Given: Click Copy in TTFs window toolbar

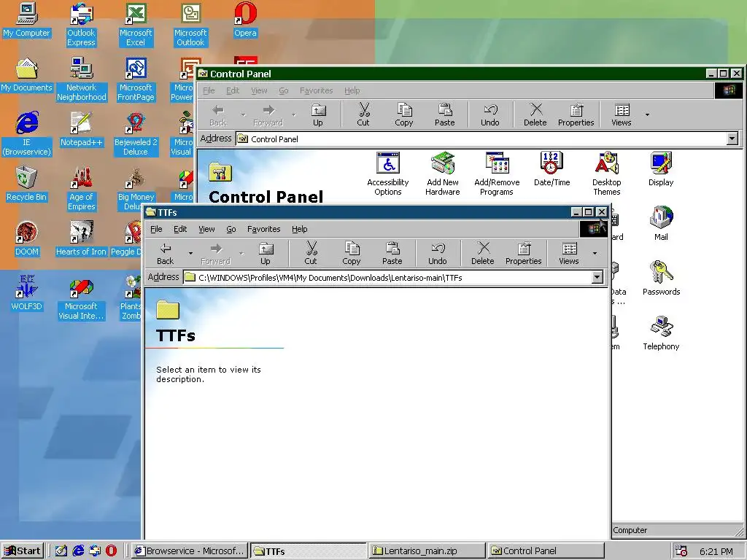Looking at the screenshot, I should click(351, 253).
